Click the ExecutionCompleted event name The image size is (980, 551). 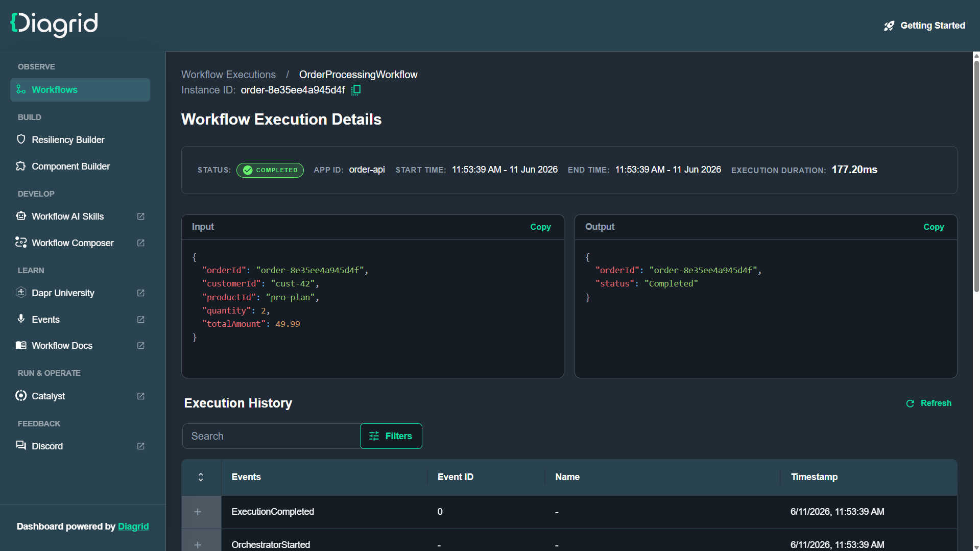(273, 512)
